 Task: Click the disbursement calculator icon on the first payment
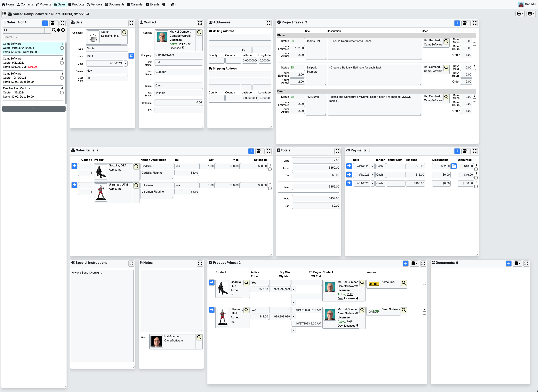click(454, 166)
